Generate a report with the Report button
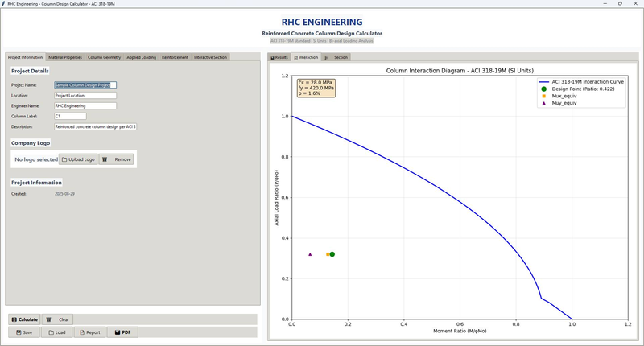Viewport: 644px width, 346px height. click(x=89, y=332)
